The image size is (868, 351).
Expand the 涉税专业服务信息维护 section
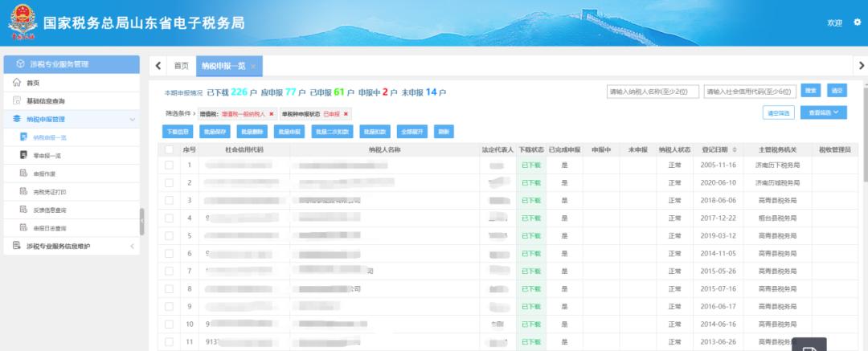132,246
